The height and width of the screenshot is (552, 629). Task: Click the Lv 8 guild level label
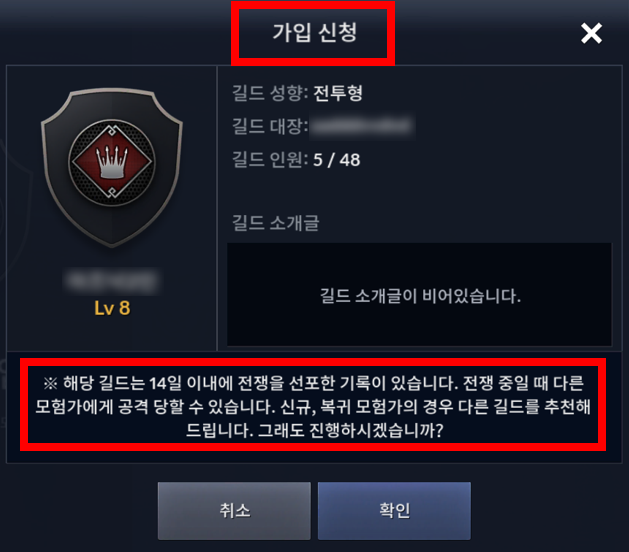point(112,308)
